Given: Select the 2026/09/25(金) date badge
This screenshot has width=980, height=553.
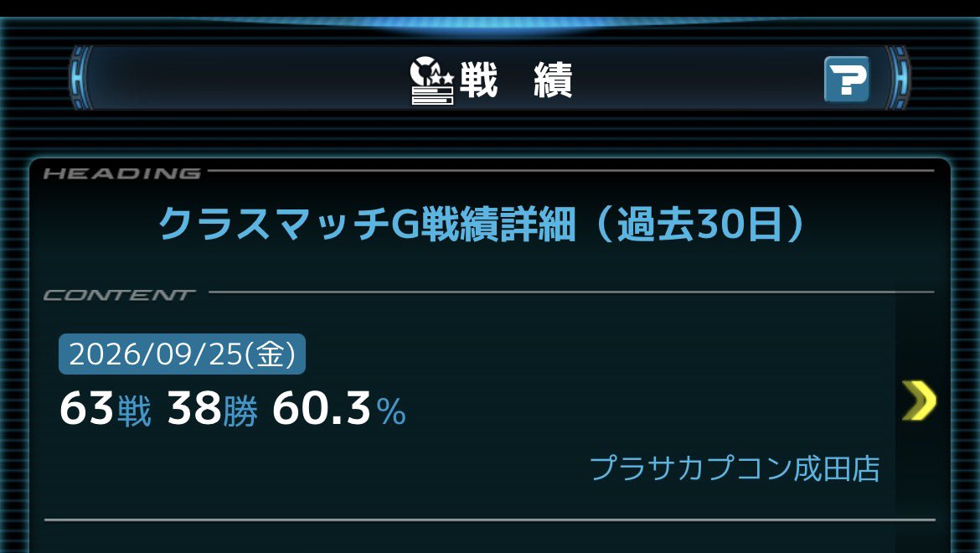Looking at the screenshot, I should coord(182,354).
